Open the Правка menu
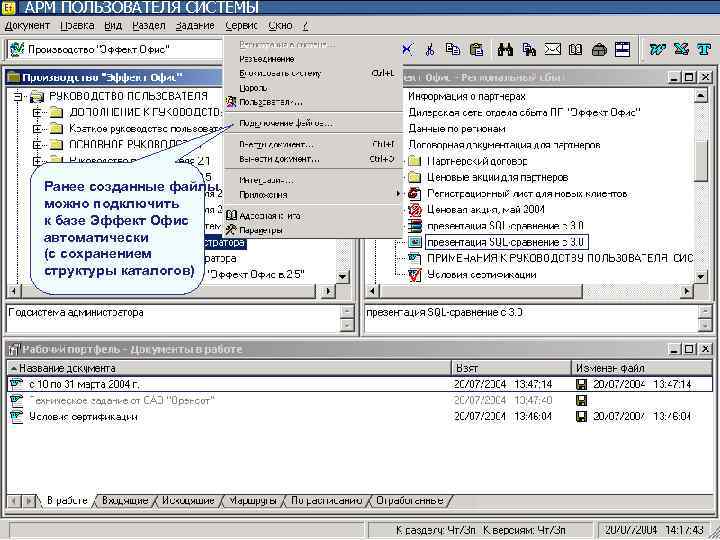 tap(77, 26)
